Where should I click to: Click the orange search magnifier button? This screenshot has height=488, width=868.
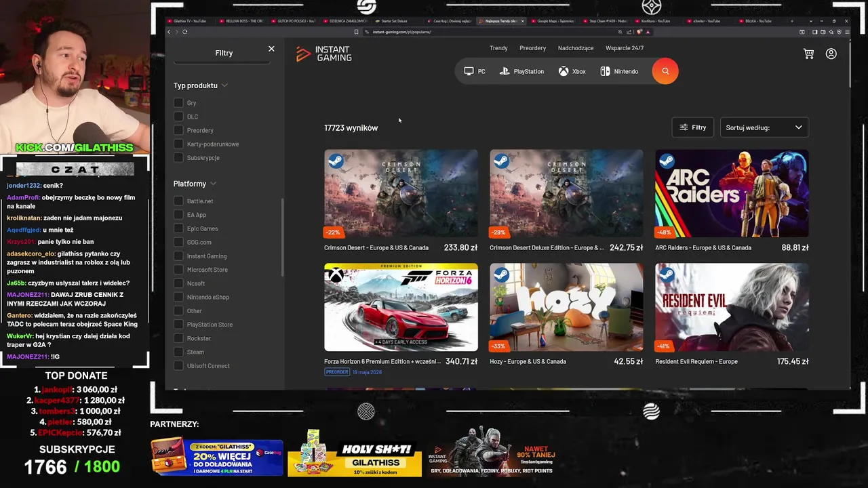[665, 71]
